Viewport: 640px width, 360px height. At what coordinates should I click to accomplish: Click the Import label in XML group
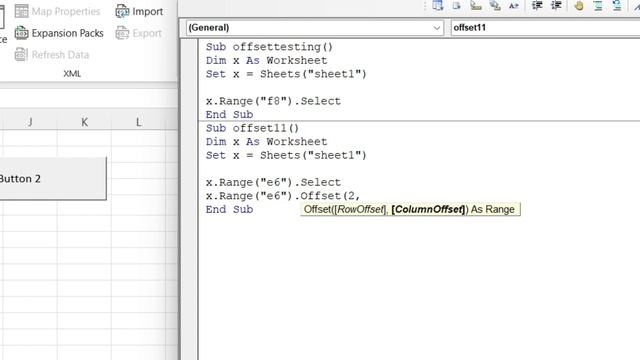pos(147,11)
